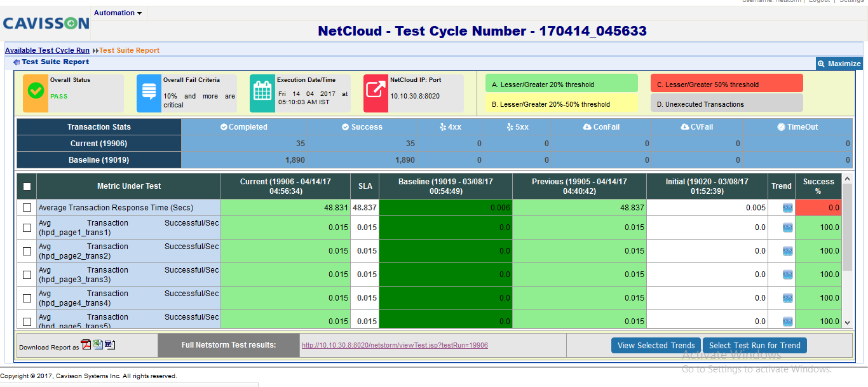
Task: Go to Available Test Cycle Run breadcrumb
Action: coord(47,50)
